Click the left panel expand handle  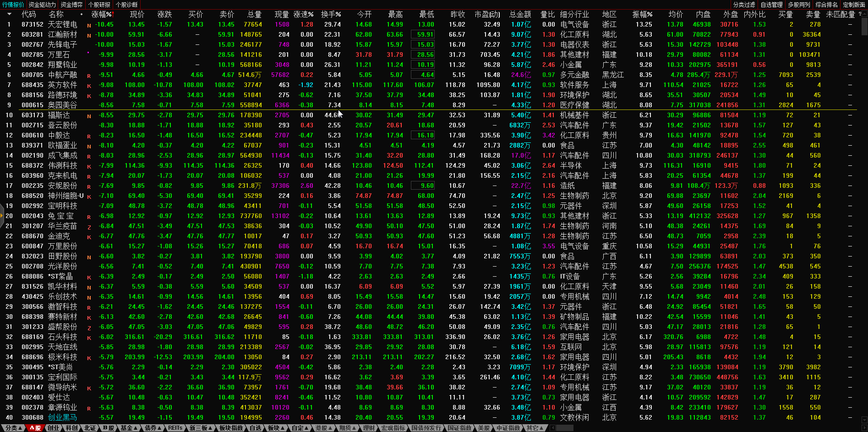pyautogui.click(x=2, y=216)
